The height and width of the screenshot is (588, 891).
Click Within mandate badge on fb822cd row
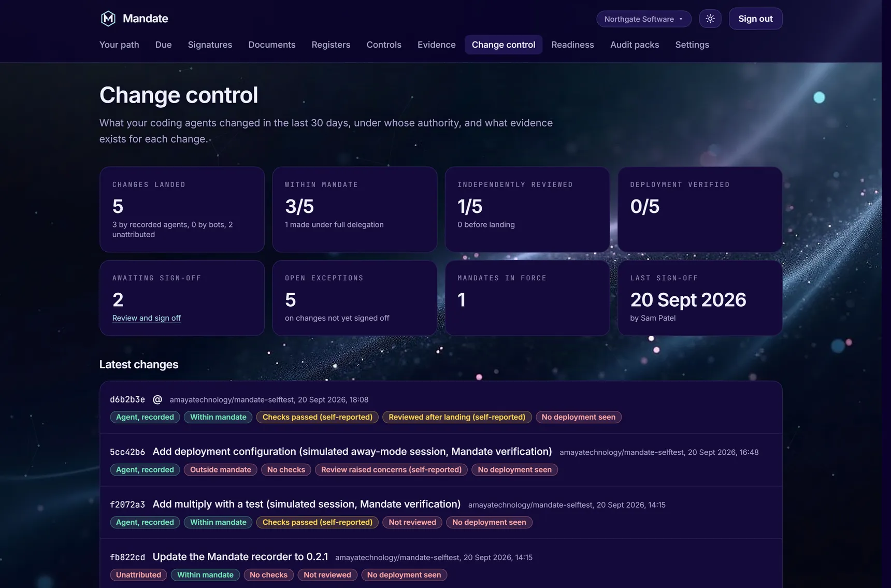[x=205, y=575]
